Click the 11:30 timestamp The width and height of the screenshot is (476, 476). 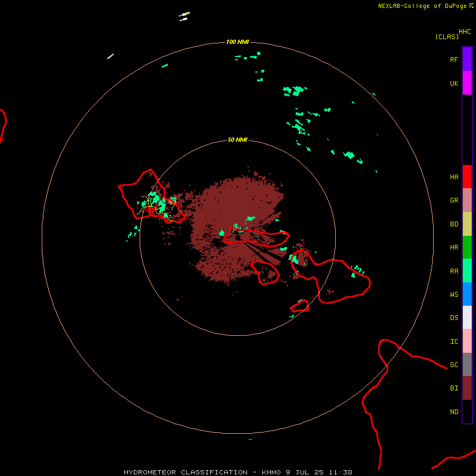[341, 472]
